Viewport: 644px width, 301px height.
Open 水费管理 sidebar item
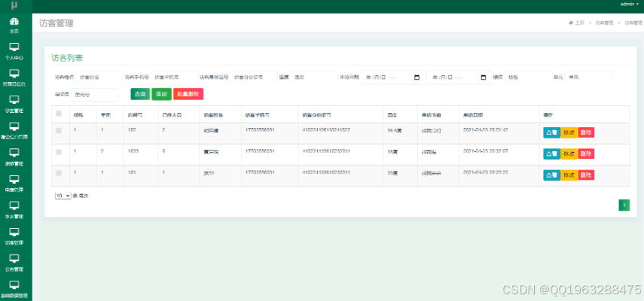click(14, 211)
